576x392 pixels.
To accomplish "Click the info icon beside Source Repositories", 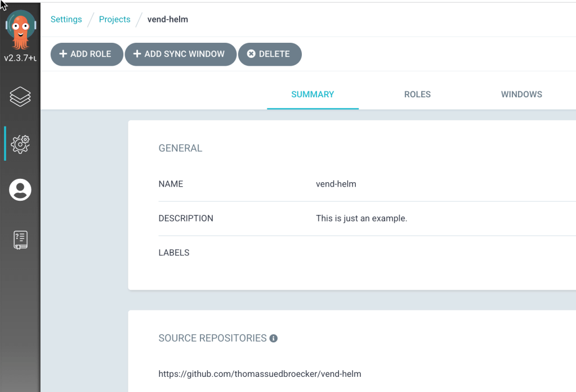I will [x=274, y=339].
